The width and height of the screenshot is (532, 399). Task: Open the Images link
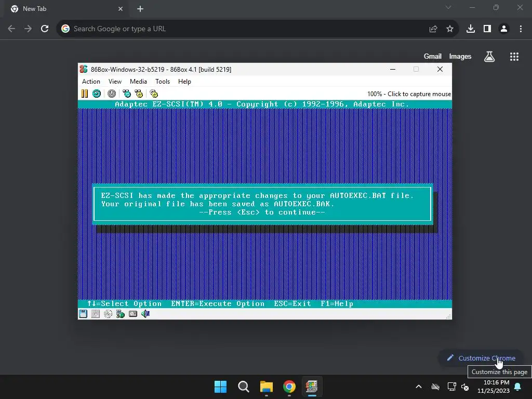[460, 56]
